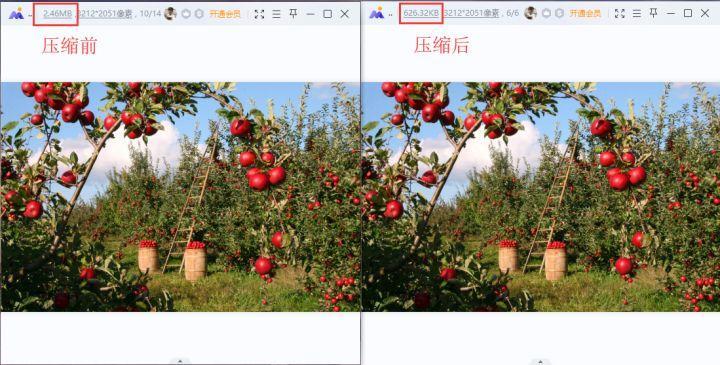Image resolution: width=720 pixels, height=365 pixels.
Task: Click the 2.46MB file size text
Action: 57,14
